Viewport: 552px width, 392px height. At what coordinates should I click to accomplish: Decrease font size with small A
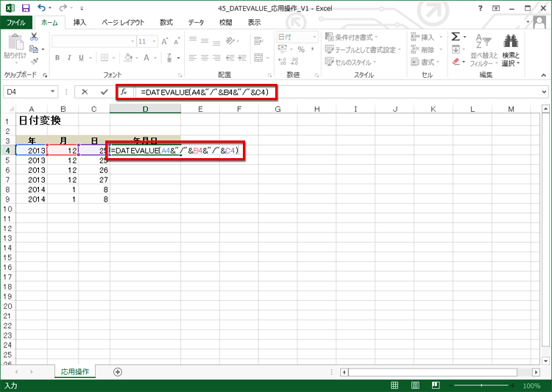coord(177,41)
